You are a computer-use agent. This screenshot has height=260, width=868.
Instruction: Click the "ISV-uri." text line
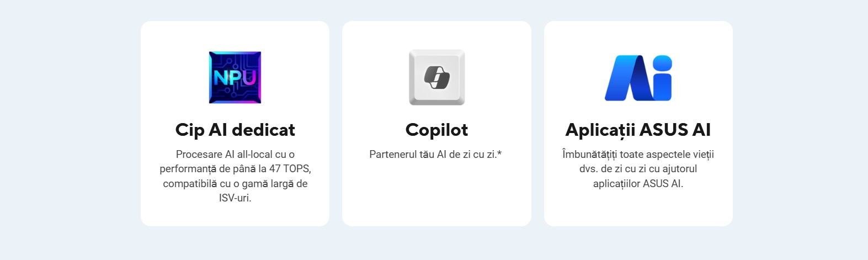pos(235,198)
